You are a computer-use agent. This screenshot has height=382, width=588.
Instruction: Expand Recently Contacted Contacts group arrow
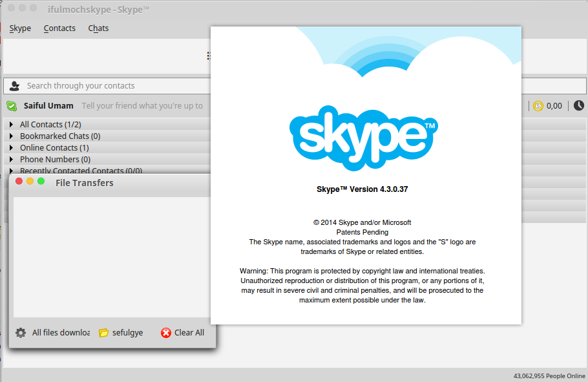coord(11,171)
